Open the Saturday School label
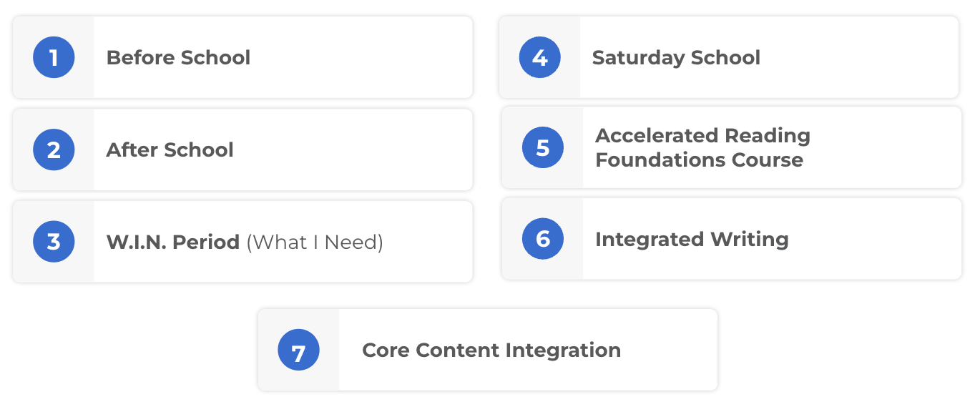Image resolution: width=980 pixels, height=402 pixels. (x=676, y=57)
